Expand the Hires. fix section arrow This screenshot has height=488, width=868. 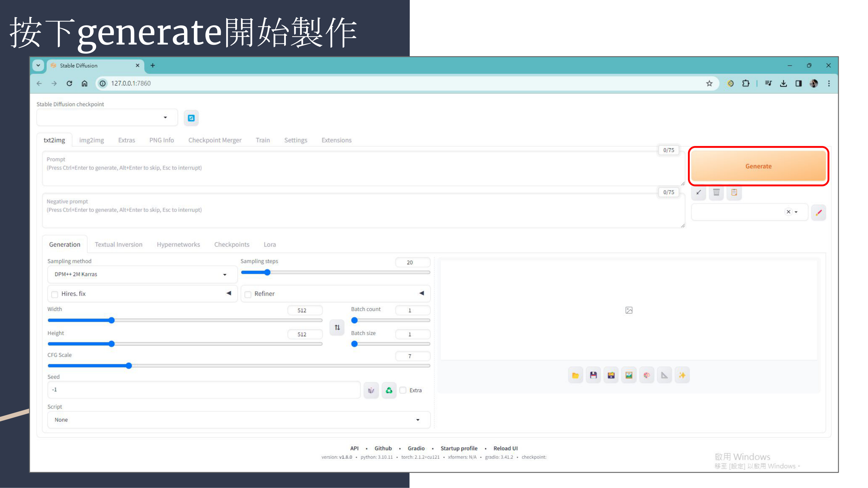coord(229,293)
